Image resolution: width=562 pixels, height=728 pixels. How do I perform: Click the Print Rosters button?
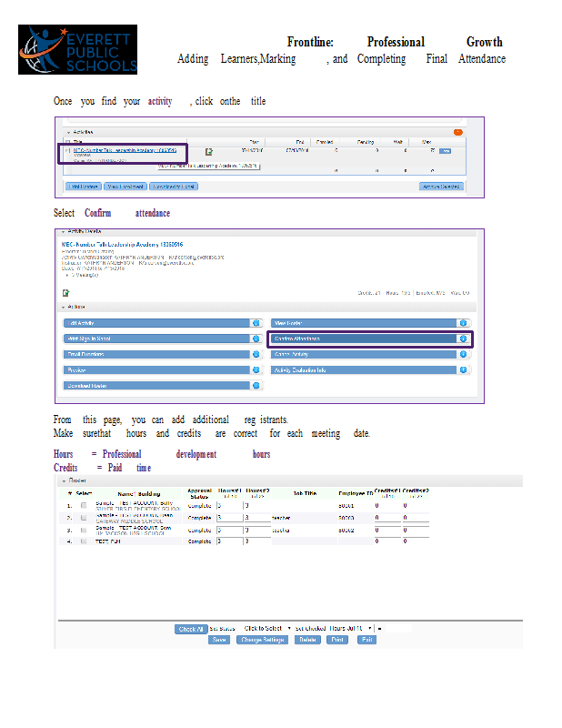(83, 187)
